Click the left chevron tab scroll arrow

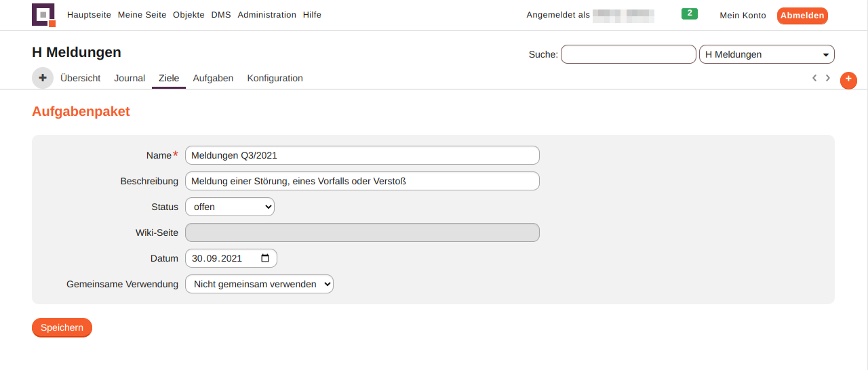coord(814,78)
